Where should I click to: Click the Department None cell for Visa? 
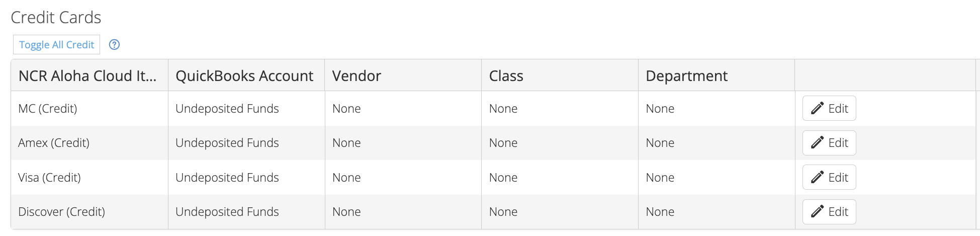tap(717, 177)
